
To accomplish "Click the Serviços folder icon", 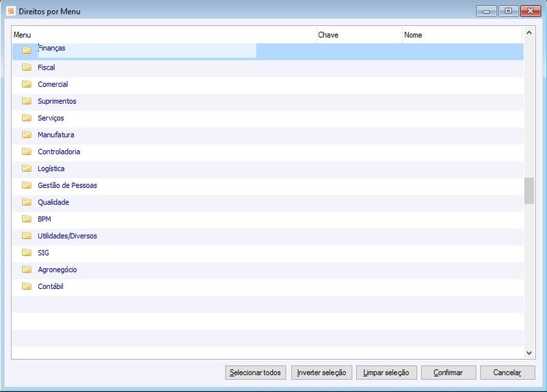I will (27, 117).
